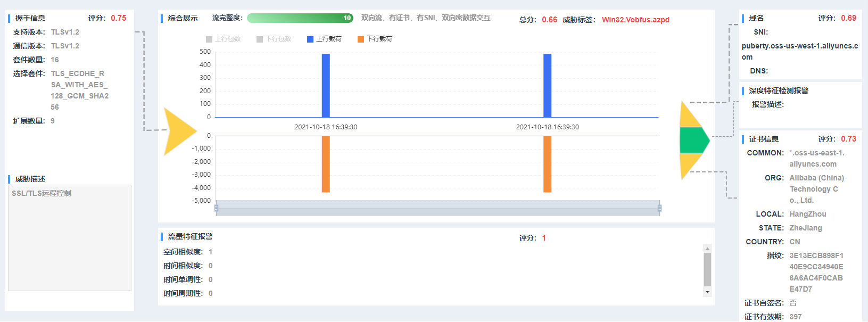Click the 域名 panel title

click(756, 18)
